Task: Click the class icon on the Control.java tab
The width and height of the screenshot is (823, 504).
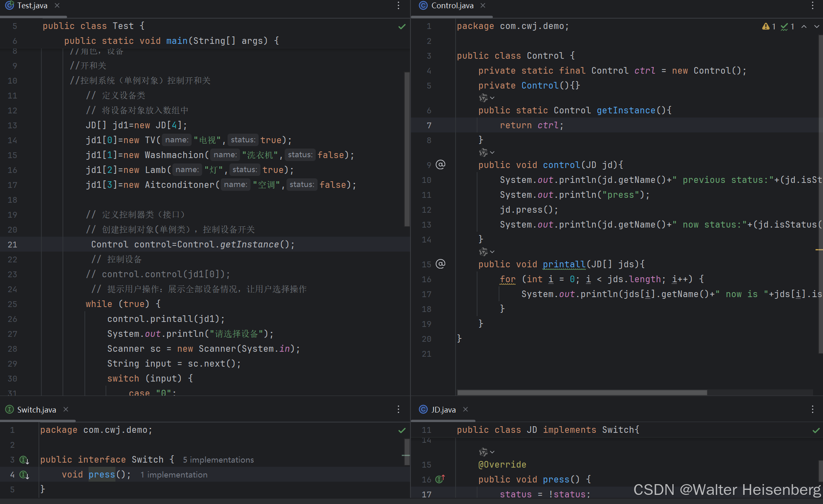Action: [423, 5]
